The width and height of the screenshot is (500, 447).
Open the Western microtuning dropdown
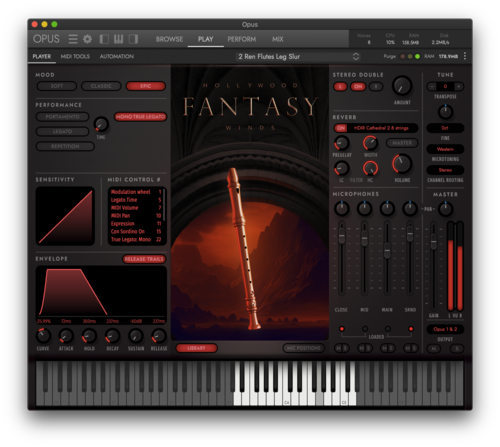pos(445,149)
